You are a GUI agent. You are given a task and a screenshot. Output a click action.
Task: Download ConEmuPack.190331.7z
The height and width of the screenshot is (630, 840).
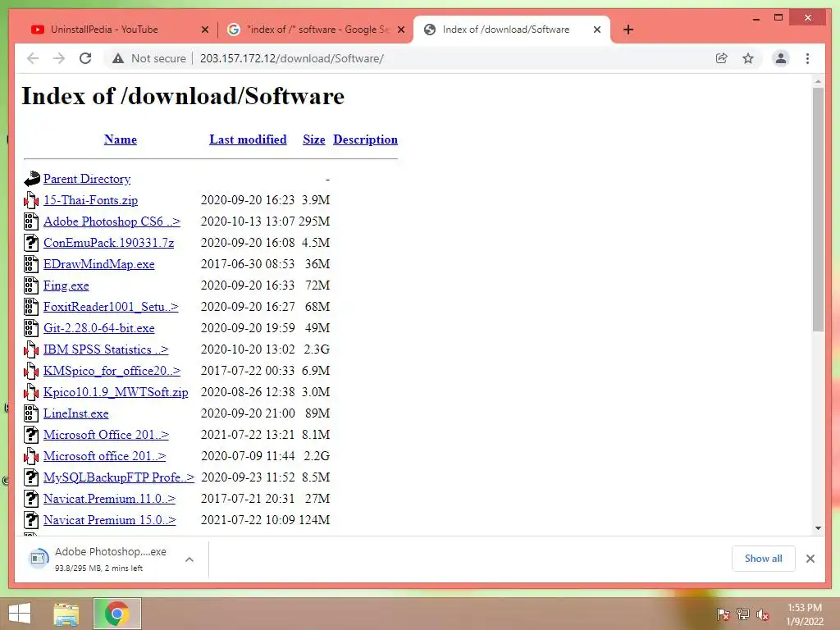(109, 243)
